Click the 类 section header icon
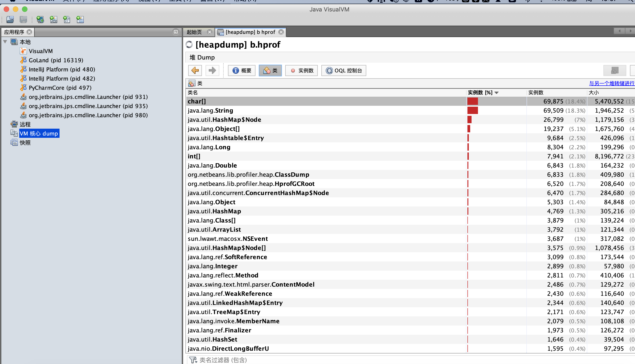 point(192,83)
